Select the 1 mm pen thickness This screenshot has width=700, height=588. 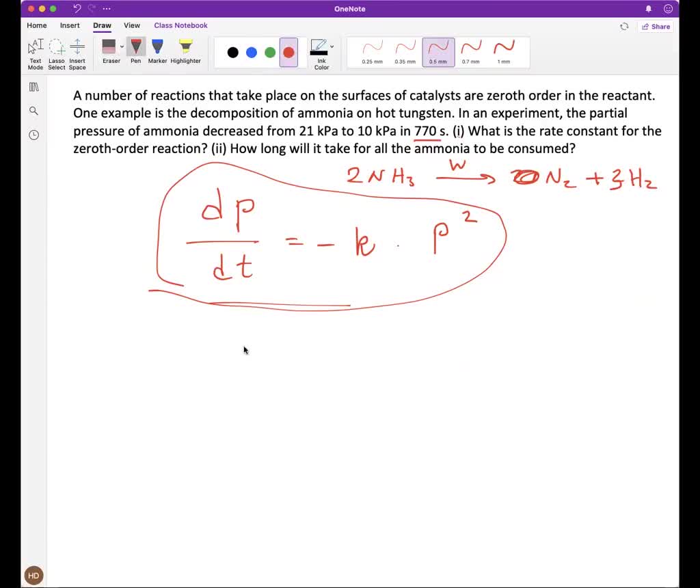coord(504,52)
